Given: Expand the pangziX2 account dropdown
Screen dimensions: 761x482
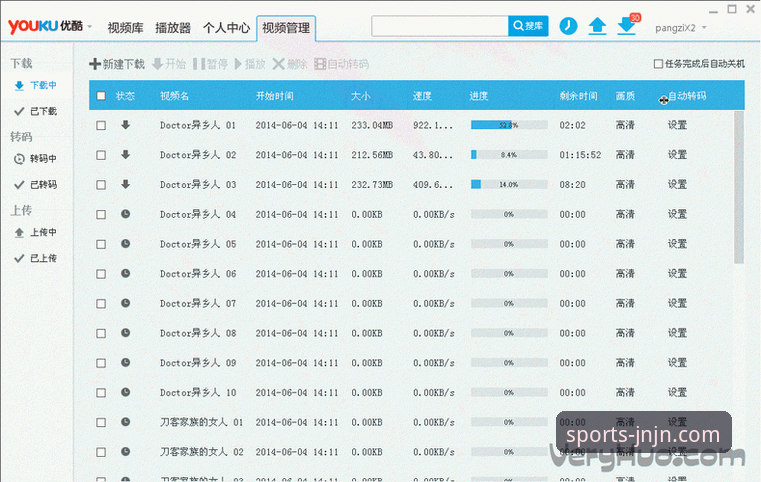Looking at the screenshot, I should coord(704,28).
